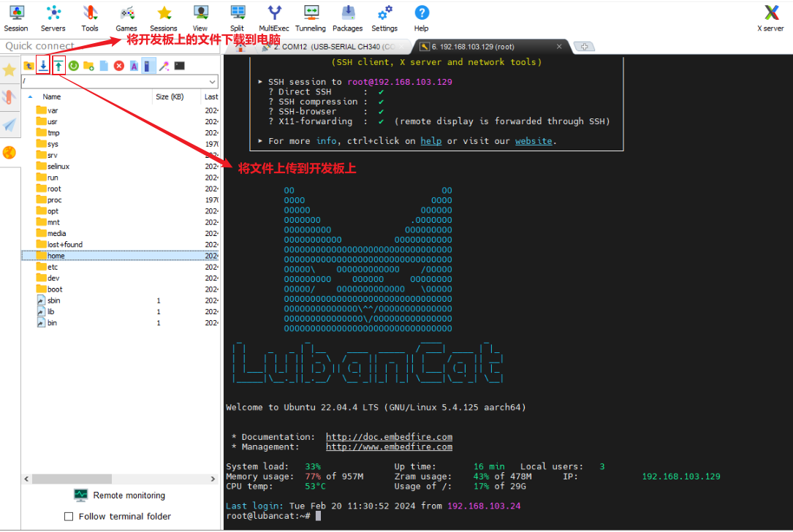Screen dimensions: 793x532
Task: Create a new folder in SFTP browser
Action: [89, 66]
